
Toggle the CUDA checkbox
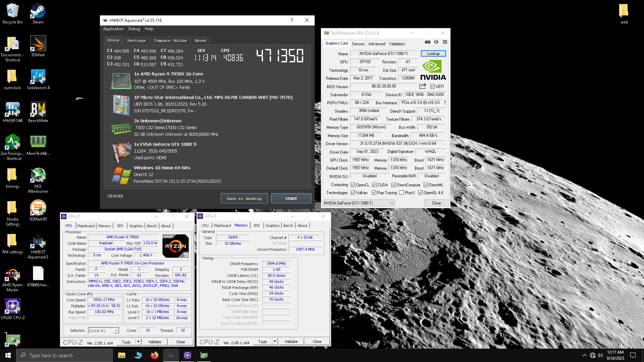(x=374, y=185)
